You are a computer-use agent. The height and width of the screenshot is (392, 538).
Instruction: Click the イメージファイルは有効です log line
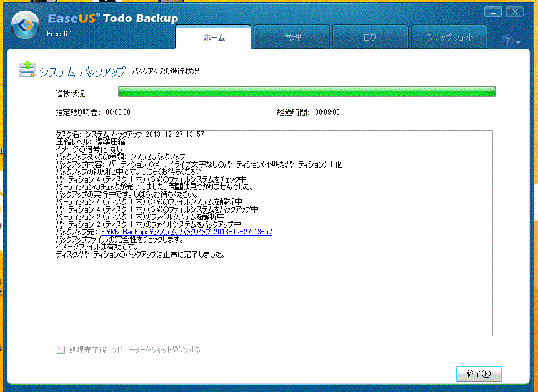pos(97,247)
